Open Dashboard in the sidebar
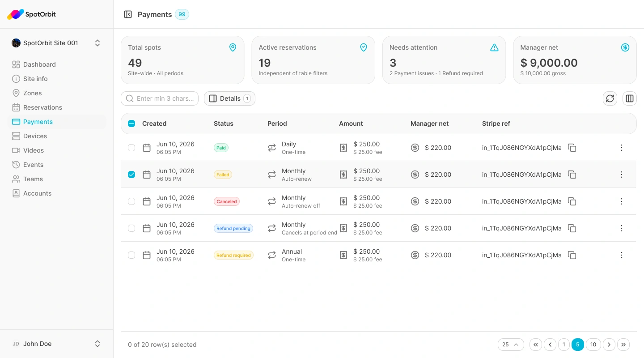Viewport: 644px width, 358px height. point(56,64)
